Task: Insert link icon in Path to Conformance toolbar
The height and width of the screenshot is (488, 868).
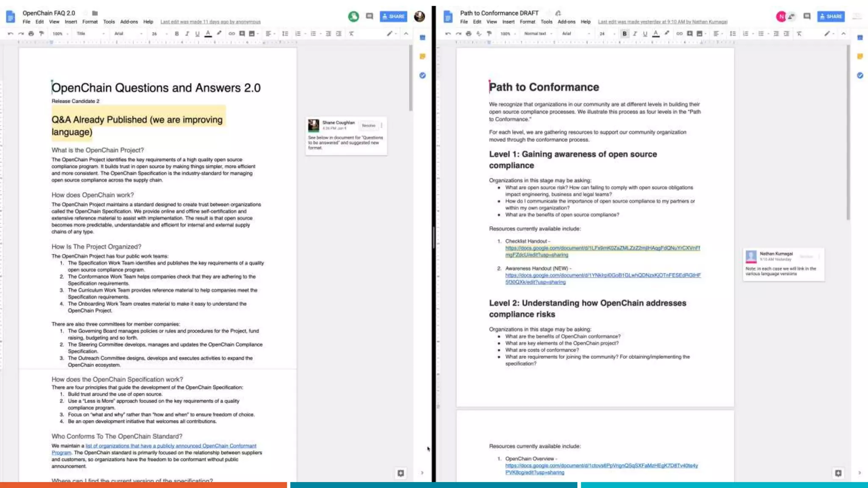Action: click(x=679, y=33)
